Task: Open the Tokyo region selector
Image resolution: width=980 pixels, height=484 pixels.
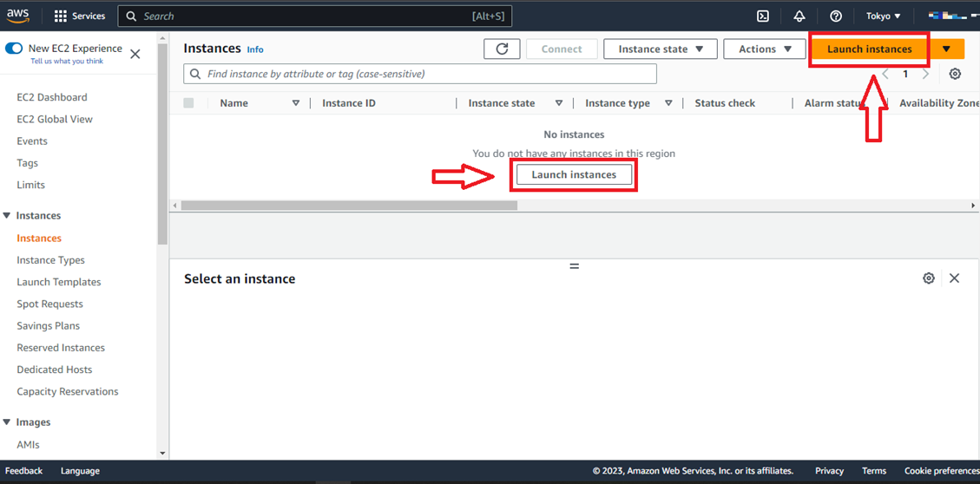Action: pyautogui.click(x=883, y=16)
